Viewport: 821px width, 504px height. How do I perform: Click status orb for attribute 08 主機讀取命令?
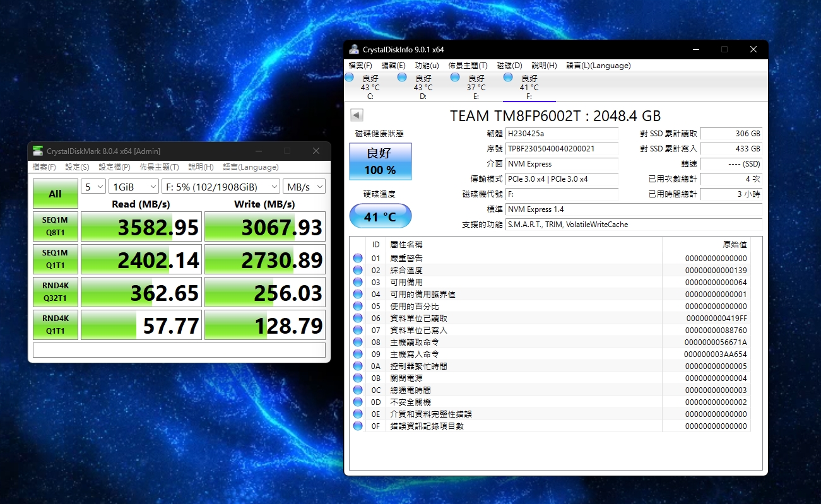[358, 342]
